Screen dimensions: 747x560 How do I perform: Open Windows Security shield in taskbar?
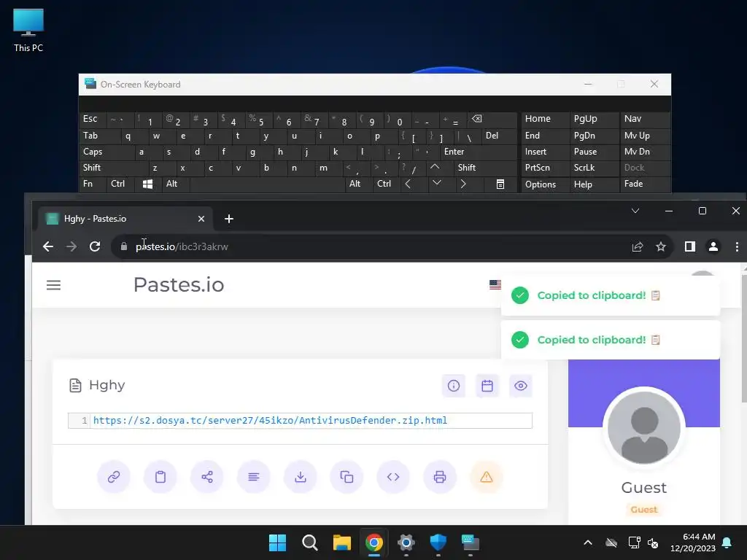[x=438, y=542]
